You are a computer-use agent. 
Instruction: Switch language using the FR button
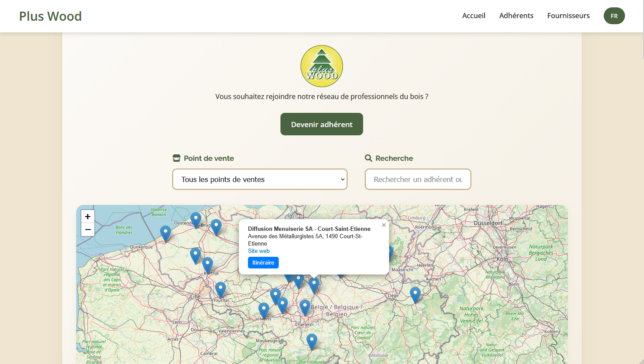point(614,16)
